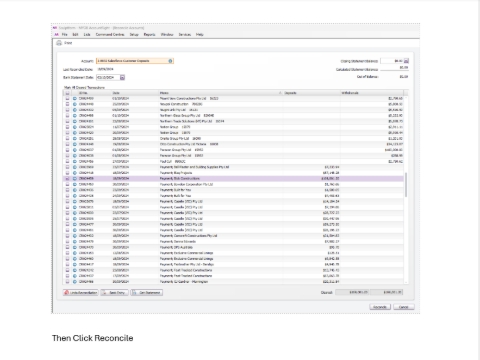480x360 pixels.
Task: Open detail arrow for Paul Cut row
Action: [75, 161]
